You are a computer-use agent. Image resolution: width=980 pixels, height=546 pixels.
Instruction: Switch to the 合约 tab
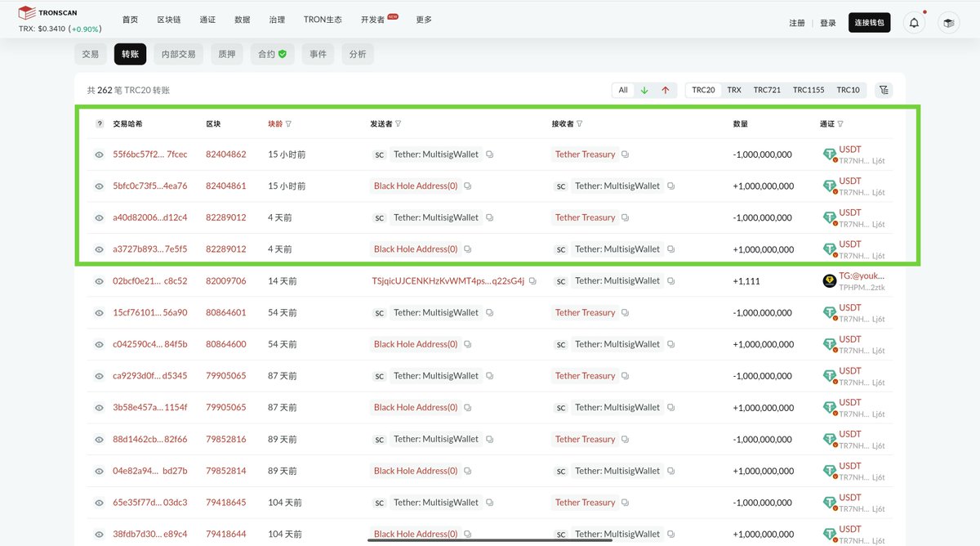click(273, 54)
